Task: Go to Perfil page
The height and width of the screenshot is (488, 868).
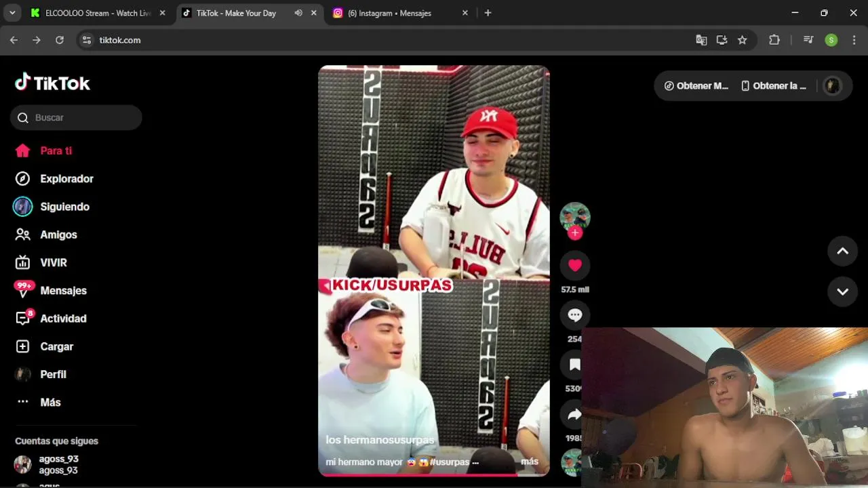Action: tap(41, 374)
